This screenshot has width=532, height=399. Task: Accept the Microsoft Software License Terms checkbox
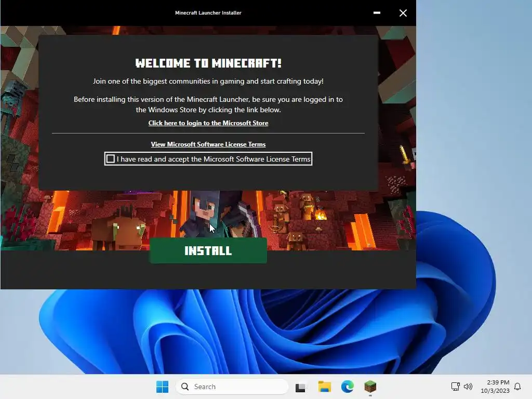[x=111, y=159]
